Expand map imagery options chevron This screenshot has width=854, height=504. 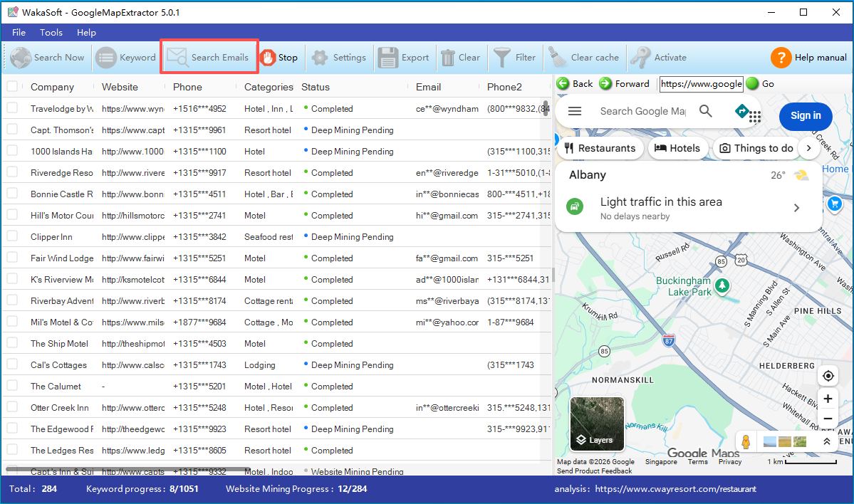(827, 441)
